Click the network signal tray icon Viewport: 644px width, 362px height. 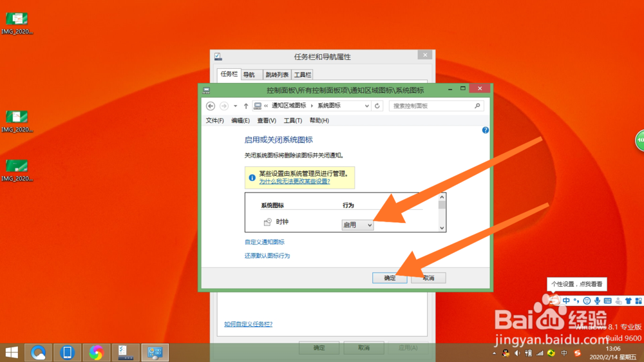coord(540,353)
